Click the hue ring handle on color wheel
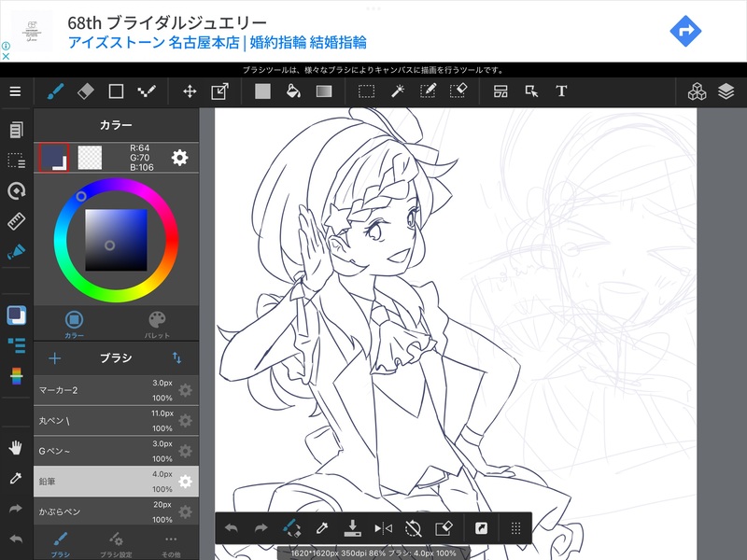Image resolution: width=747 pixels, height=560 pixels. (81, 196)
